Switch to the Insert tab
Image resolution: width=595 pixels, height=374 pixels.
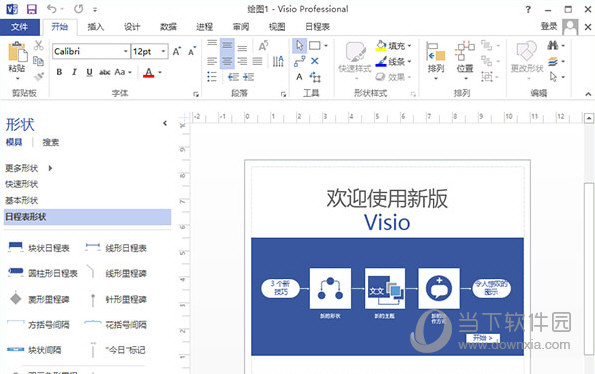click(96, 27)
